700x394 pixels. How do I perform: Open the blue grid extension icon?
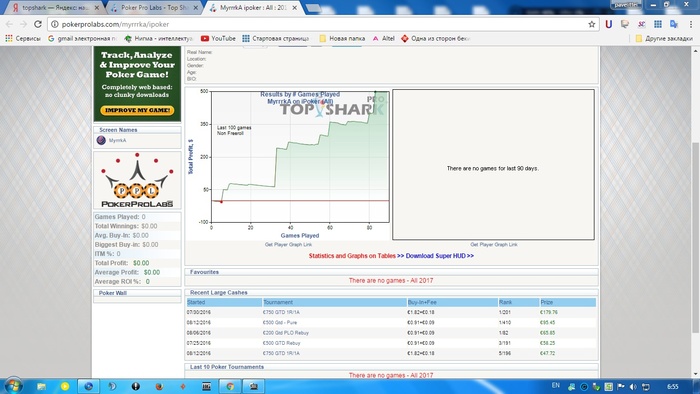coord(658,24)
